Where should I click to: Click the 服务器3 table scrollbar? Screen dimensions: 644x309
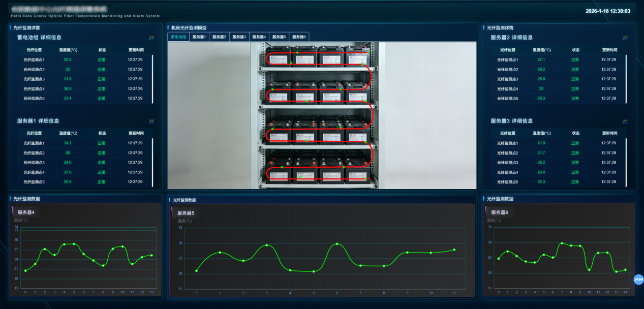click(626, 162)
